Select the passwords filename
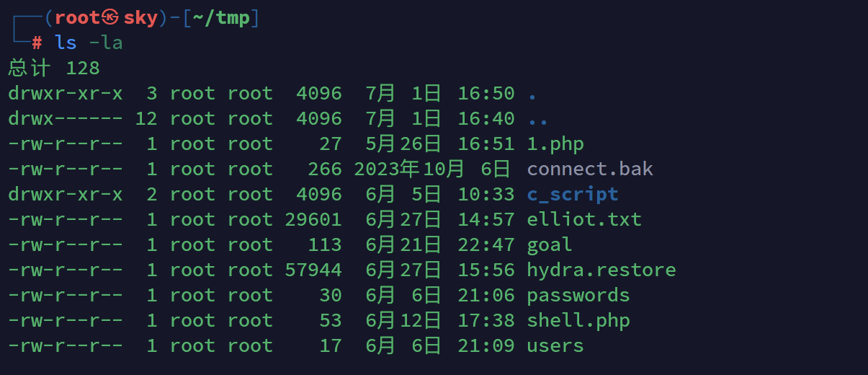Viewport: 868px width, 375px height. pos(578,296)
